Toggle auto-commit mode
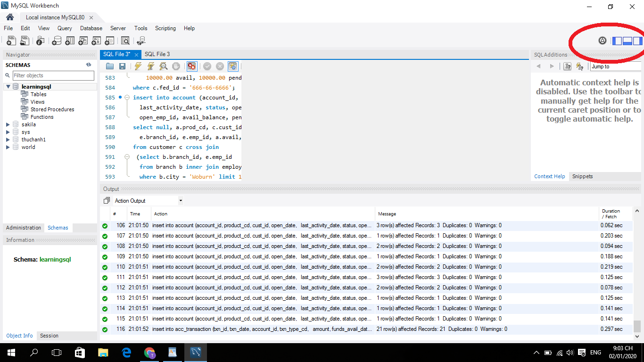644x362 pixels. 233,66
